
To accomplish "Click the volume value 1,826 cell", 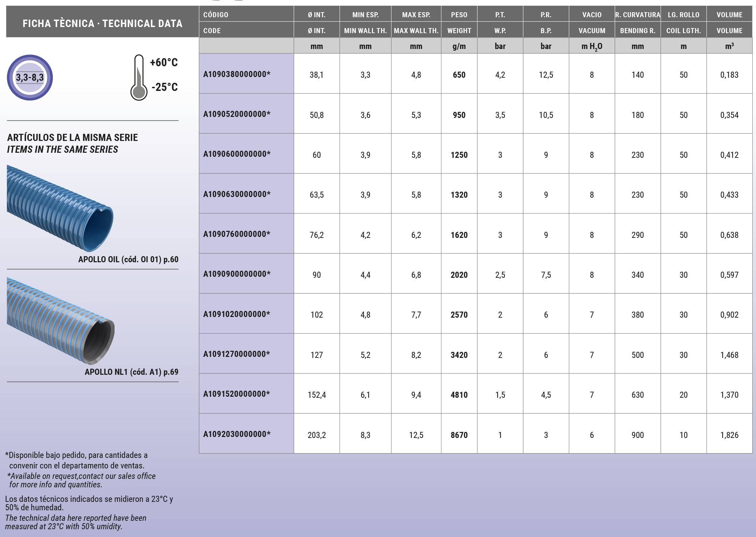I will point(729,435).
